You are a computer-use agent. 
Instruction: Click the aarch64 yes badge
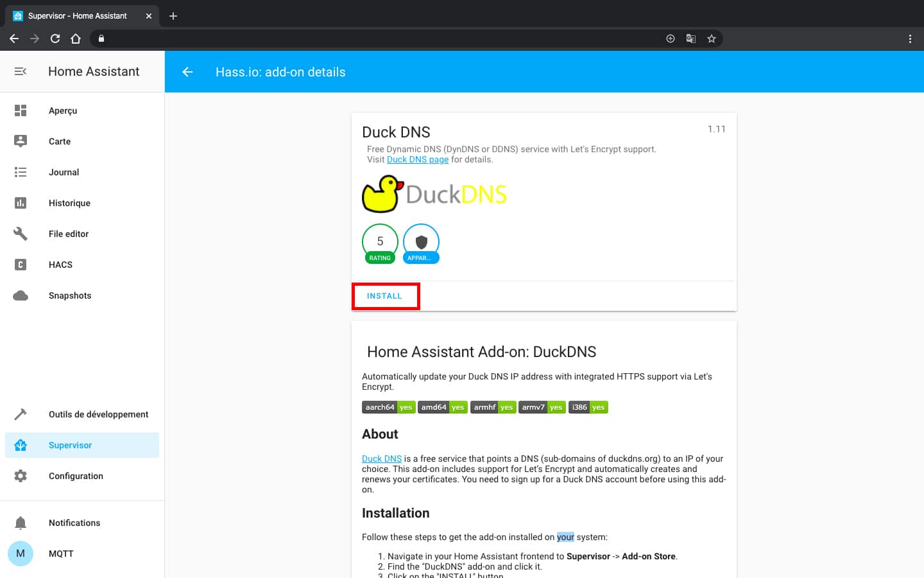[389, 407]
